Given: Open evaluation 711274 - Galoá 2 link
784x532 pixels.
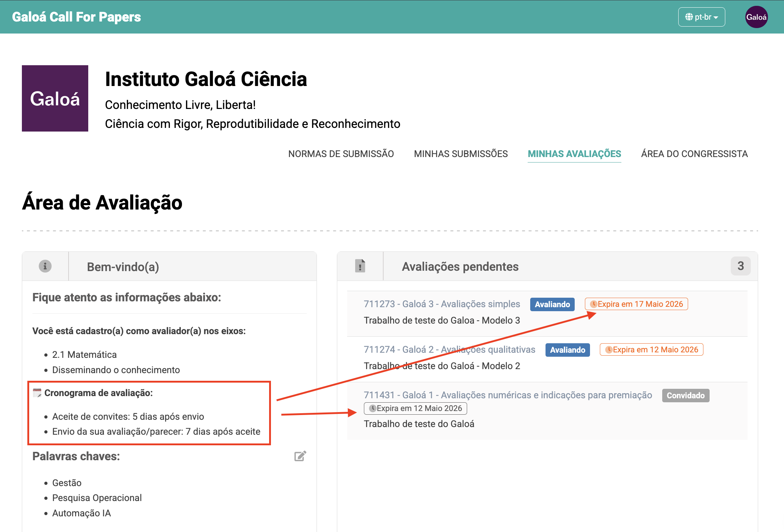Looking at the screenshot, I should (449, 349).
